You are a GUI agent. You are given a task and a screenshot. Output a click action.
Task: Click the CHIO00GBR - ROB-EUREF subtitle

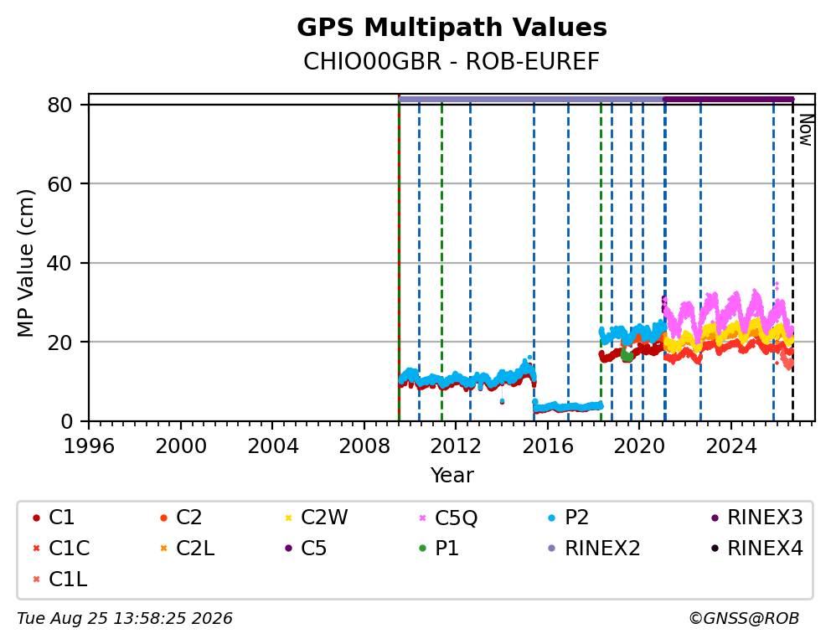452,61
